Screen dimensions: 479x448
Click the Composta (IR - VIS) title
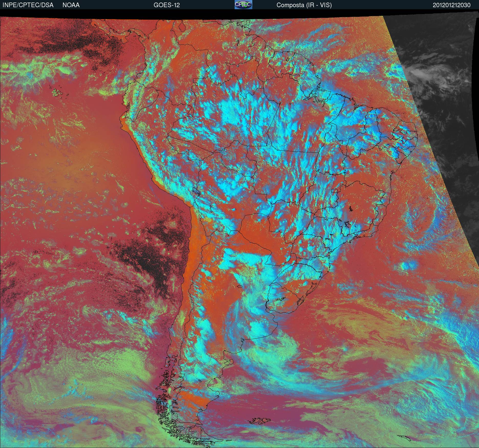tap(304, 5)
